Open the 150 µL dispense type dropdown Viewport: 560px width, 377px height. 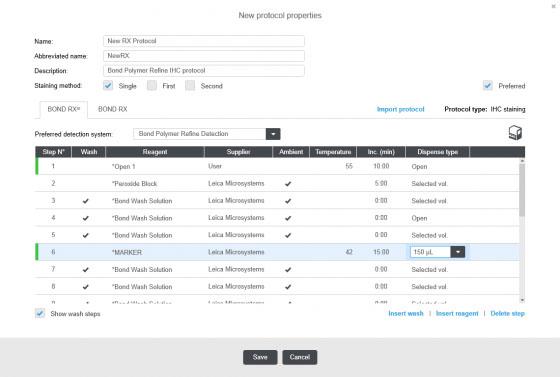pos(458,252)
